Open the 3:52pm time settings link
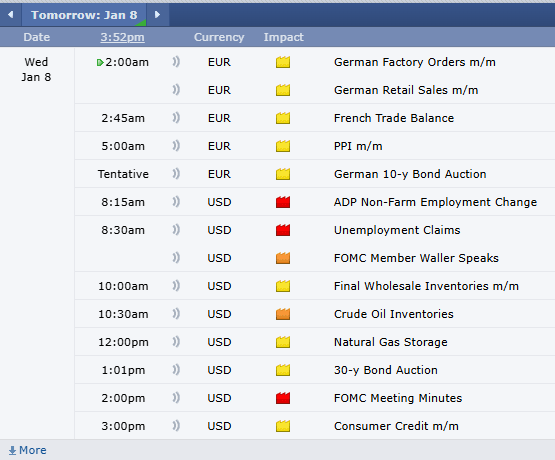Viewport: 555px width, 460px height. 122,37
